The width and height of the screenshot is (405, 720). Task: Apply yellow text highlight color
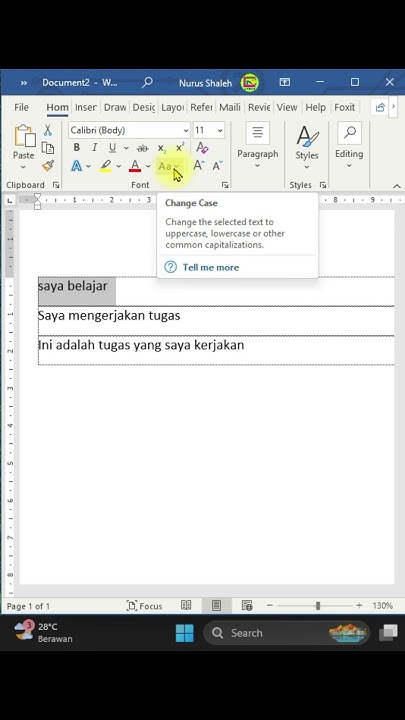(x=106, y=166)
